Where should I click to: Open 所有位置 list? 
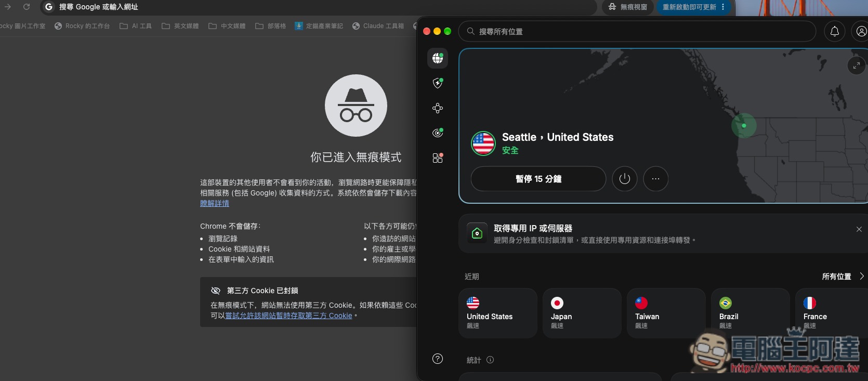843,277
